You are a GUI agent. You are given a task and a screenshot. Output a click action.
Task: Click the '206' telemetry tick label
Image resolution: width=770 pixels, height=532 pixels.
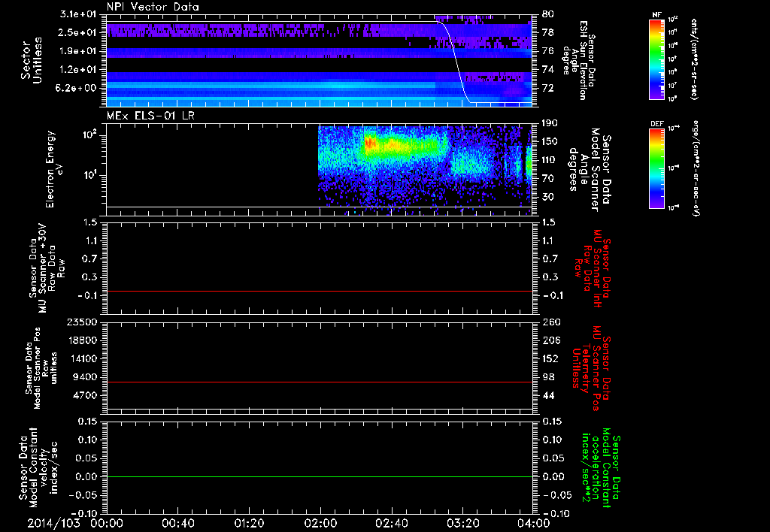point(550,340)
